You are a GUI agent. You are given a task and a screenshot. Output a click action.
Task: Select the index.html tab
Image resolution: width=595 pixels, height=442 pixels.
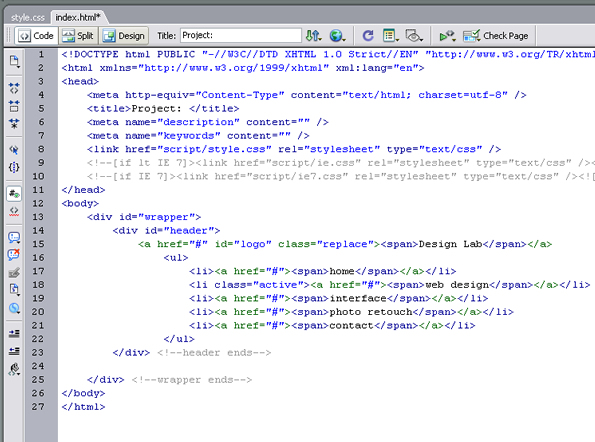coord(78,17)
